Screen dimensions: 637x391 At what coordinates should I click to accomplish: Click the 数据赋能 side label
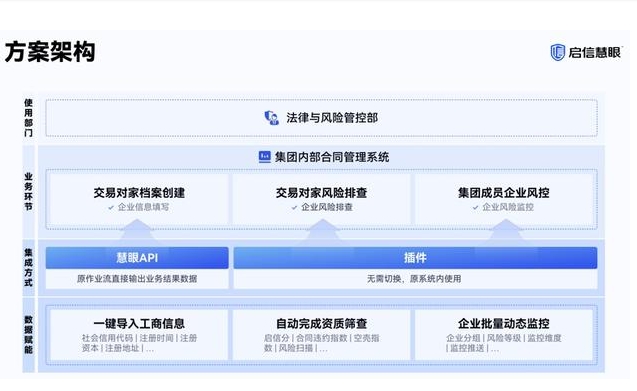28,335
